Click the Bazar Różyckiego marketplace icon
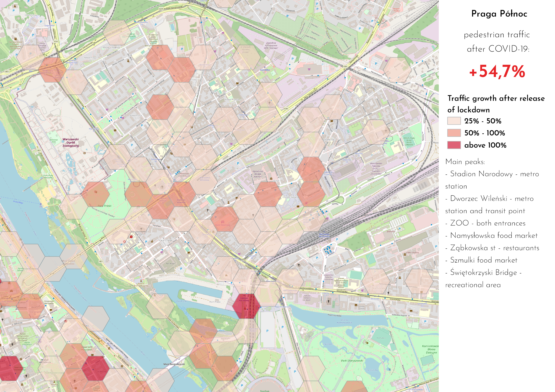The height and width of the screenshot is (392, 555). click(x=223, y=222)
